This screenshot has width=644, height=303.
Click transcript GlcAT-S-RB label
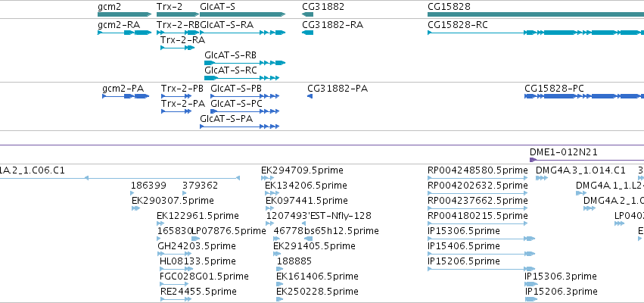[x=230, y=55]
